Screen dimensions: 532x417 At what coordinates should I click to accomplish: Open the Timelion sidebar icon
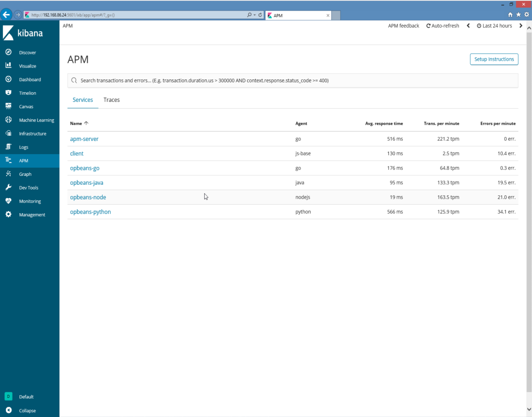click(8, 93)
